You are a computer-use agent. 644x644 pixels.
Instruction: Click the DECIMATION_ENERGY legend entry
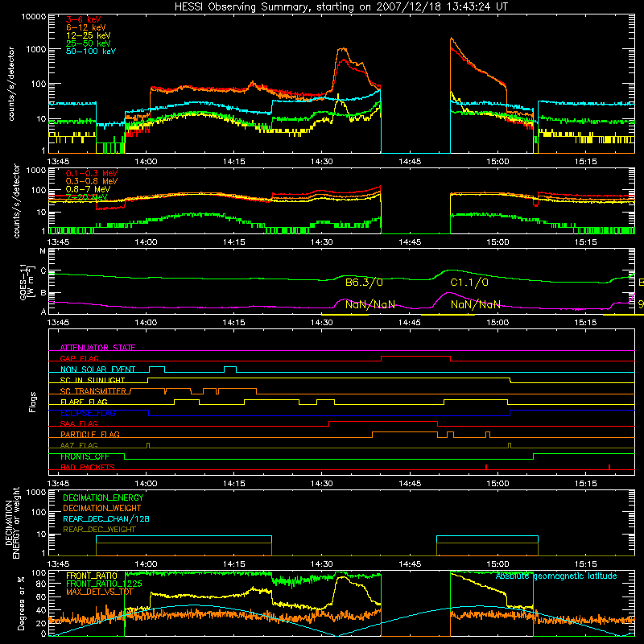103,497
